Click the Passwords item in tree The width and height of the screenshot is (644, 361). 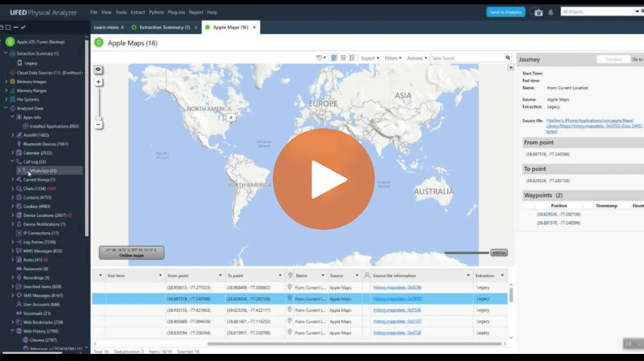point(35,269)
